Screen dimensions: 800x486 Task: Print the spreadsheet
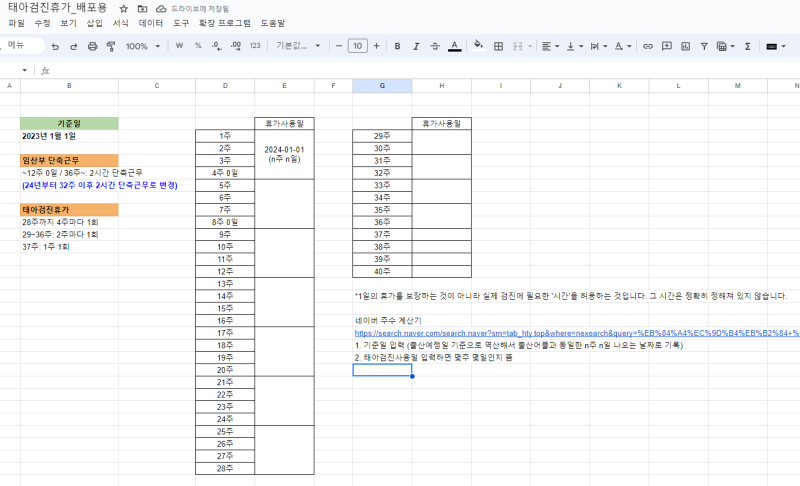[x=92, y=46]
